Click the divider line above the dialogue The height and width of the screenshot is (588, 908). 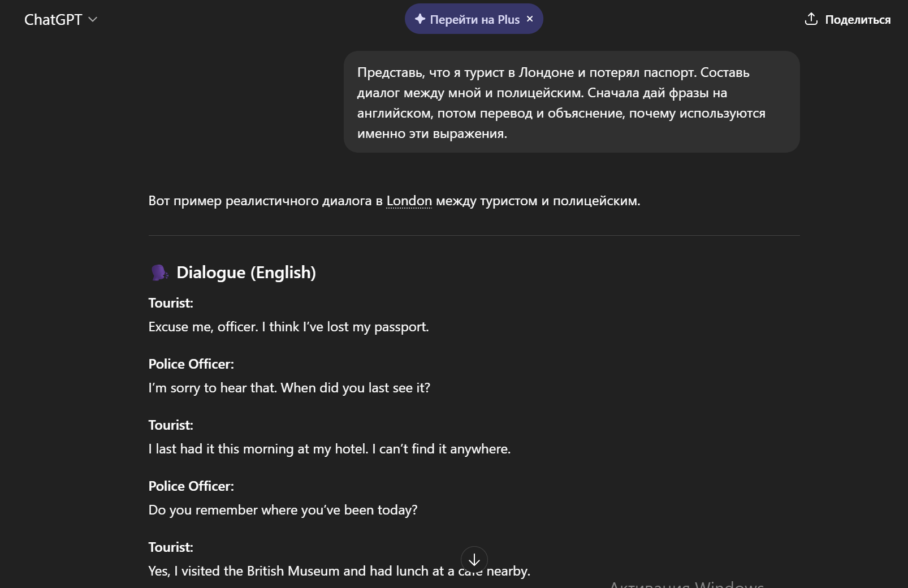[474, 235]
